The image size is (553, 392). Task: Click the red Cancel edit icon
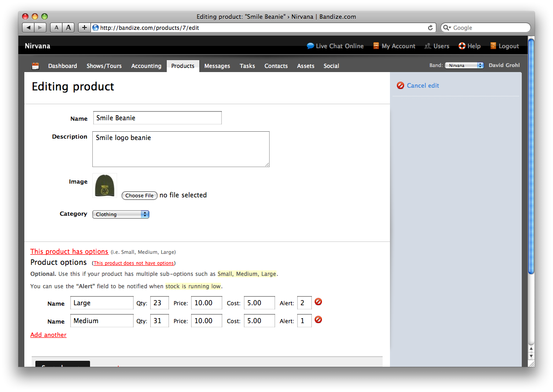pyautogui.click(x=401, y=85)
